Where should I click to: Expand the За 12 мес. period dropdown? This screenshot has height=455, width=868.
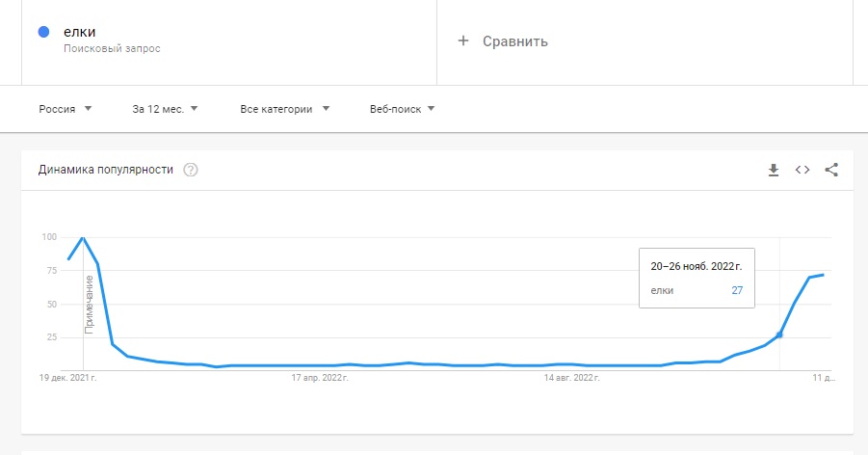165,109
